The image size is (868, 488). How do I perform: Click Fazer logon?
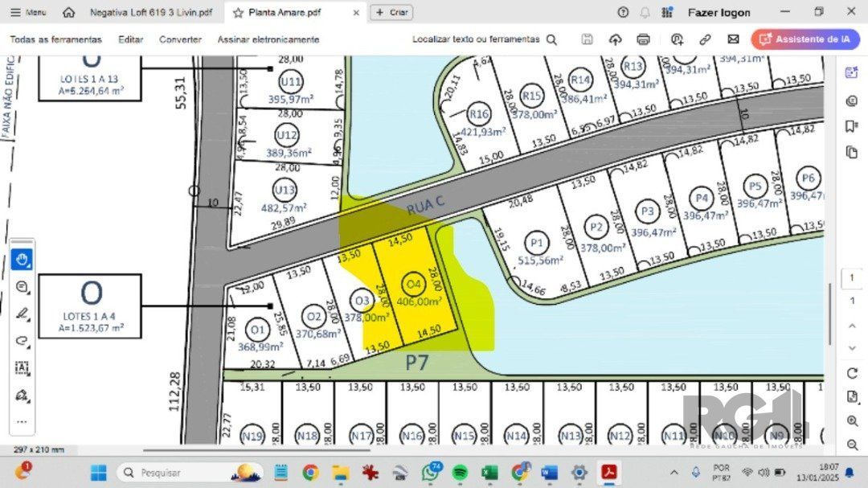tap(719, 13)
